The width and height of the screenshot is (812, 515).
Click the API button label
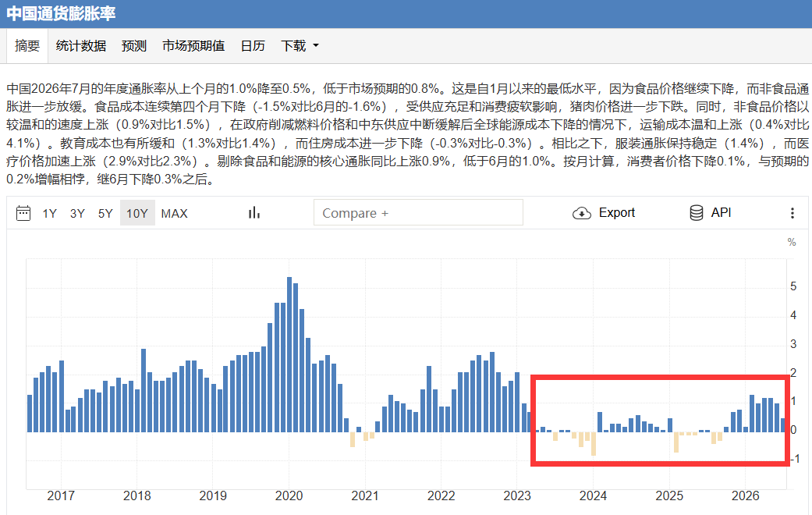pyautogui.click(x=721, y=212)
